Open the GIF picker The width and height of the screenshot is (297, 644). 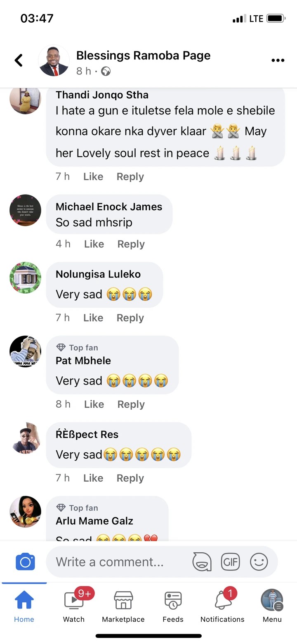pos(230,562)
